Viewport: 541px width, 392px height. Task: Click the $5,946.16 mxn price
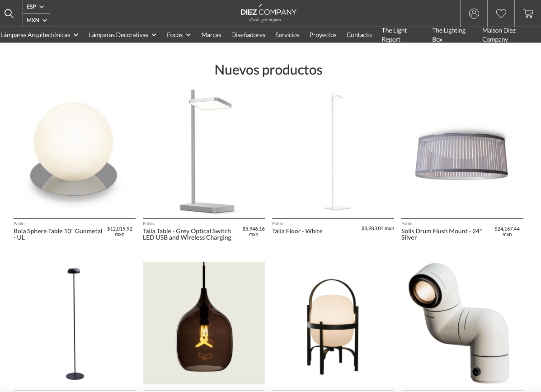coord(254,231)
